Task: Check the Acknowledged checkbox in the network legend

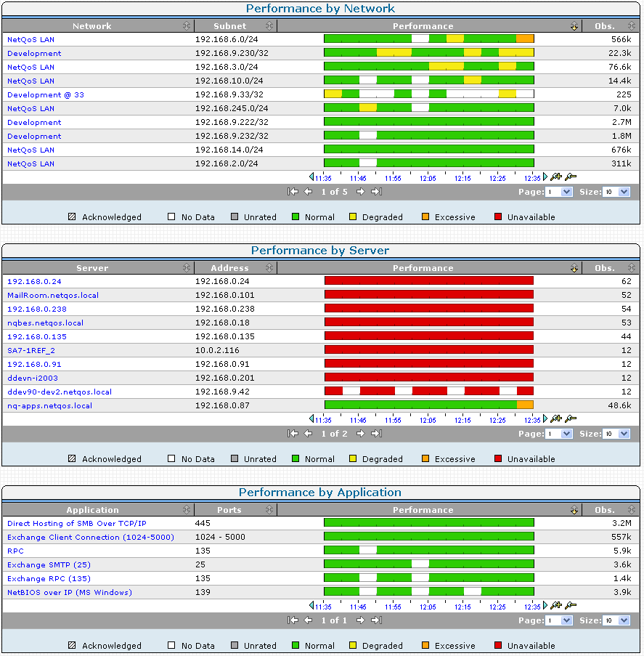Action: click(x=71, y=216)
